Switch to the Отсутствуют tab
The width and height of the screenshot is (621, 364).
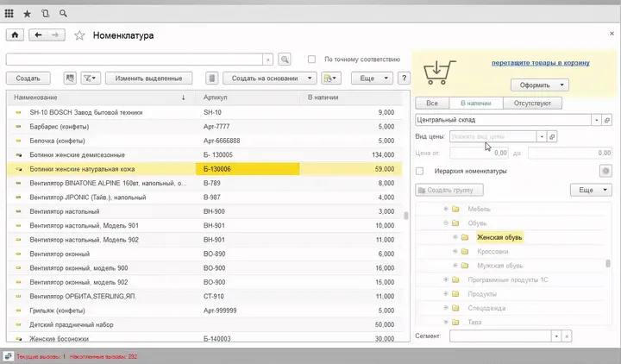point(534,104)
